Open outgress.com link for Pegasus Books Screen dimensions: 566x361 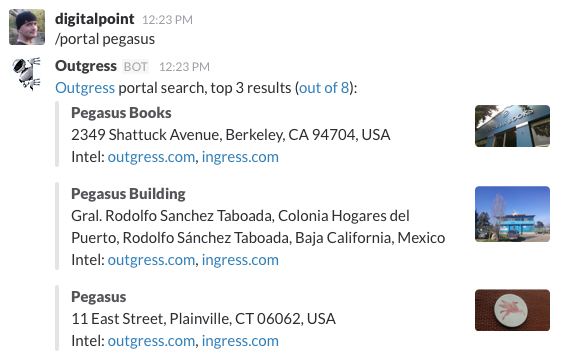pos(151,157)
